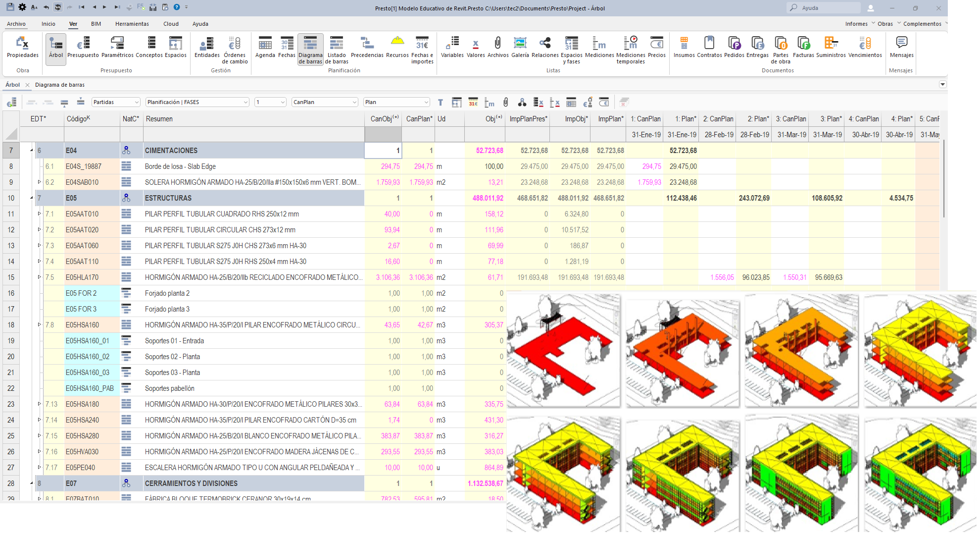Toggle the Árbol view button
The image size is (980, 537).
pos(56,47)
